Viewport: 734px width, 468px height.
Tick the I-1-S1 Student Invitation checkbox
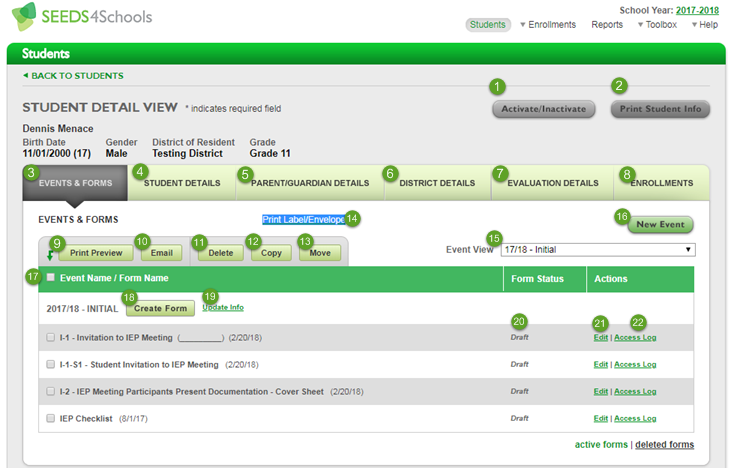(x=51, y=364)
